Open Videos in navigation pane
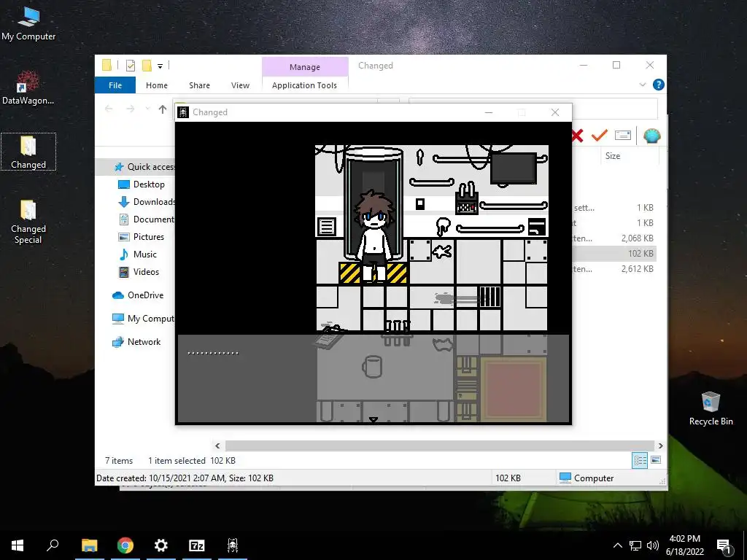The image size is (747, 560). click(x=138, y=272)
